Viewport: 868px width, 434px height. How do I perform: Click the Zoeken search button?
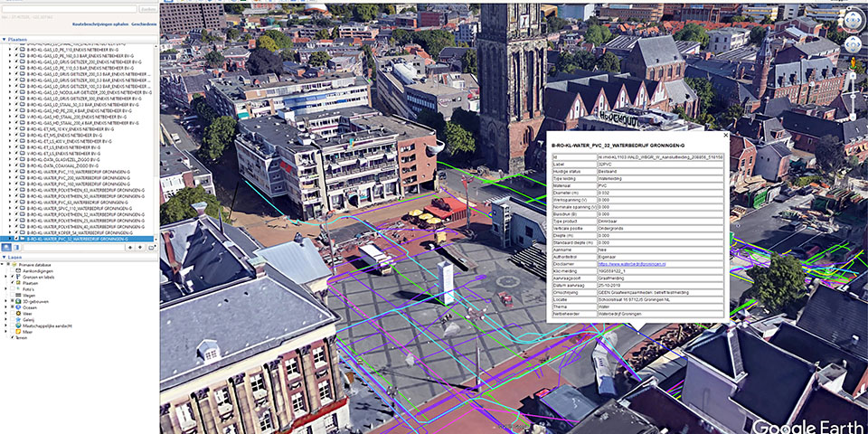pyautogui.click(x=147, y=9)
